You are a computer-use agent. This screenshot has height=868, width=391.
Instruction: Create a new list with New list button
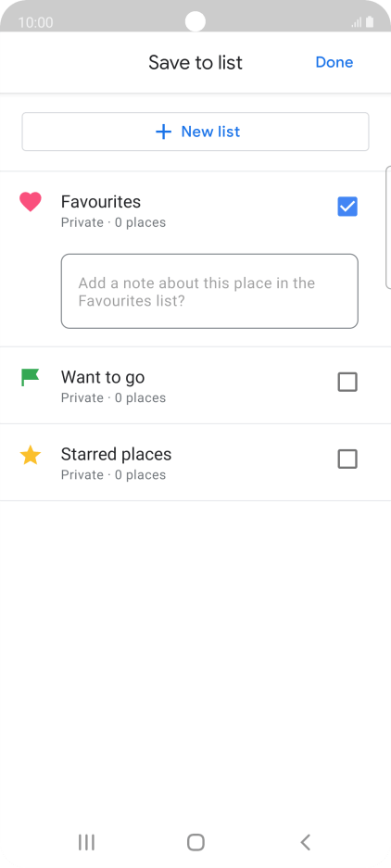[195, 132]
